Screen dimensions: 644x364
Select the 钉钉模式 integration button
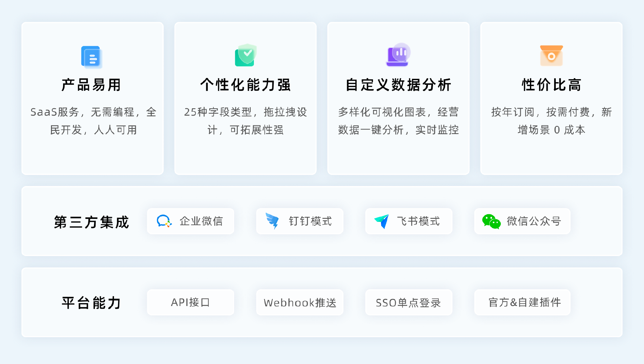(300, 221)
